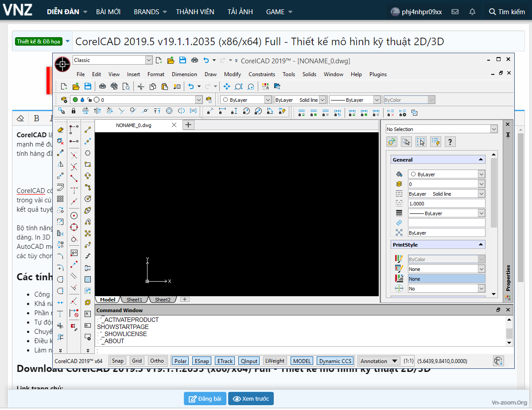Open the Dimension menu
Viewport: 532px width, 410px height.
tap(184, 74)
